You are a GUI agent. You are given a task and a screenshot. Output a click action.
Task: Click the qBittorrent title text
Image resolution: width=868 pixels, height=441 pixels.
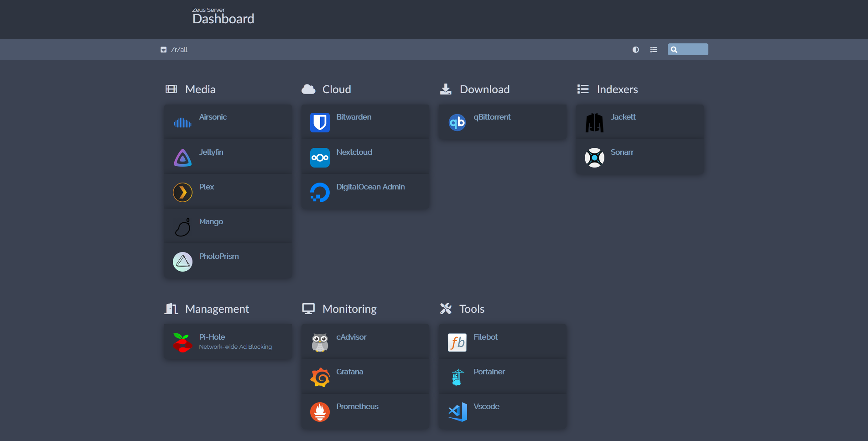coord(492,117)
